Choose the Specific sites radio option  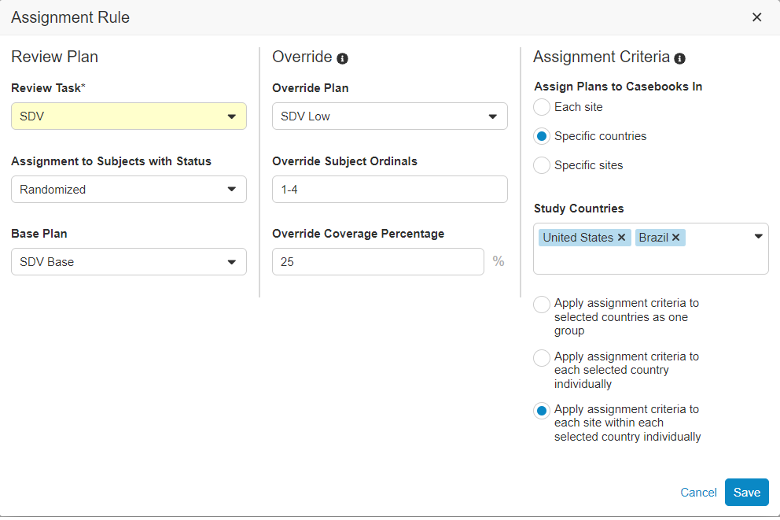[x=542, y=165]
